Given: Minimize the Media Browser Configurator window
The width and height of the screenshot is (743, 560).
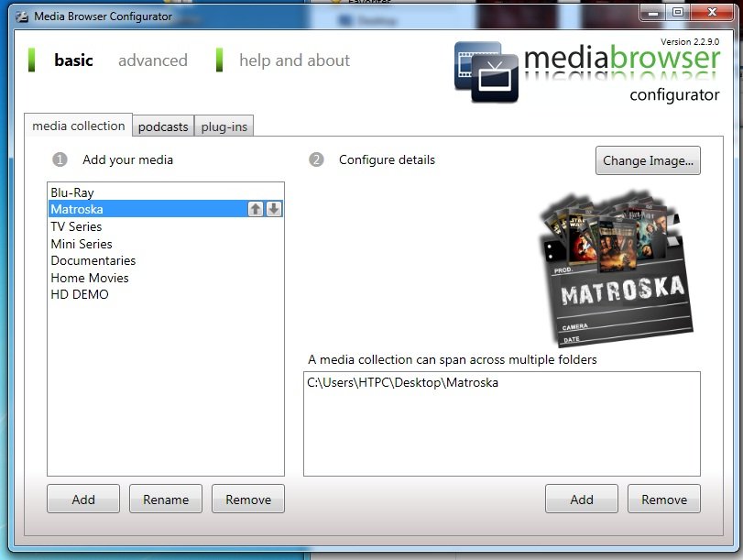Looking at the screenshot, I should click(x=653, y=12).
